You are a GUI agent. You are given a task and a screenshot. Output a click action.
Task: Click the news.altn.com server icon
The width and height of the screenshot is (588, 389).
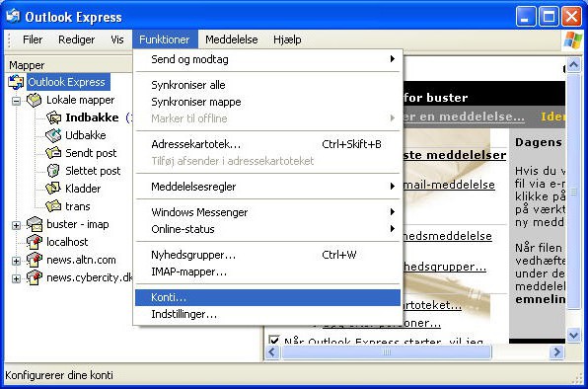(35, 260)
